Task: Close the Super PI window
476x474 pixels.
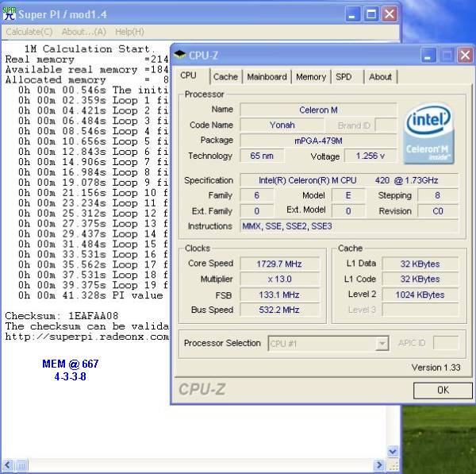Action: (390, 14)
